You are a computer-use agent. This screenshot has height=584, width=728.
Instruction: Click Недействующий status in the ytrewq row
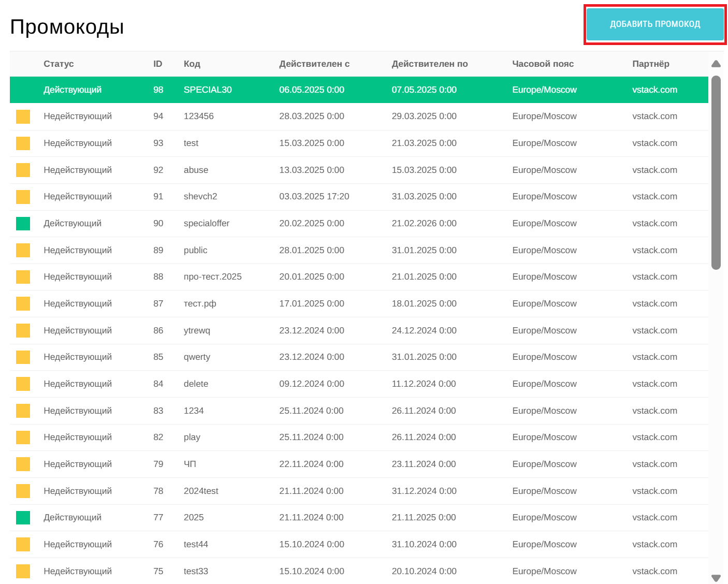click(78, 330)
